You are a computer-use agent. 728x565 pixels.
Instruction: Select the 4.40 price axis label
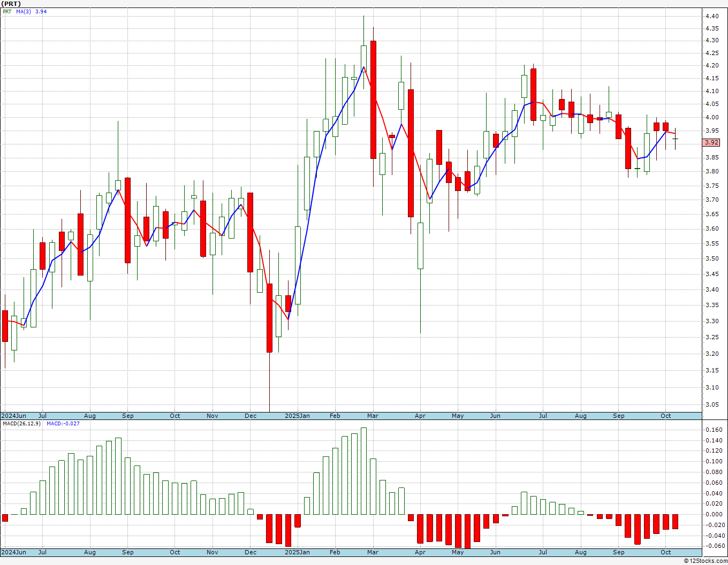click(x=712, y=16)
